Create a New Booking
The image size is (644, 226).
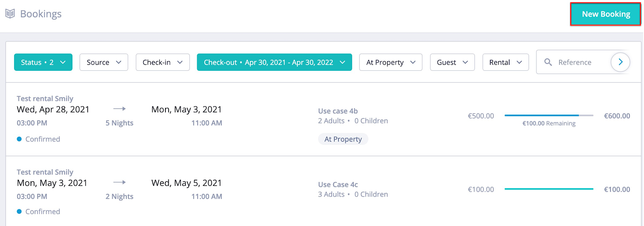[x=606, y=14]
